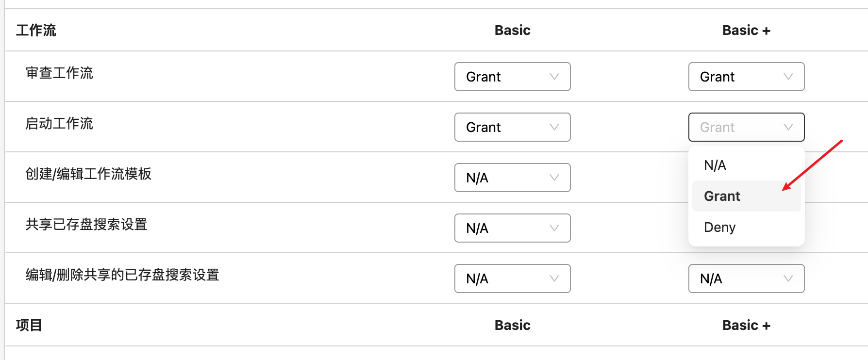Click the Basic + column header under 工作流

(x=746, y=30)
